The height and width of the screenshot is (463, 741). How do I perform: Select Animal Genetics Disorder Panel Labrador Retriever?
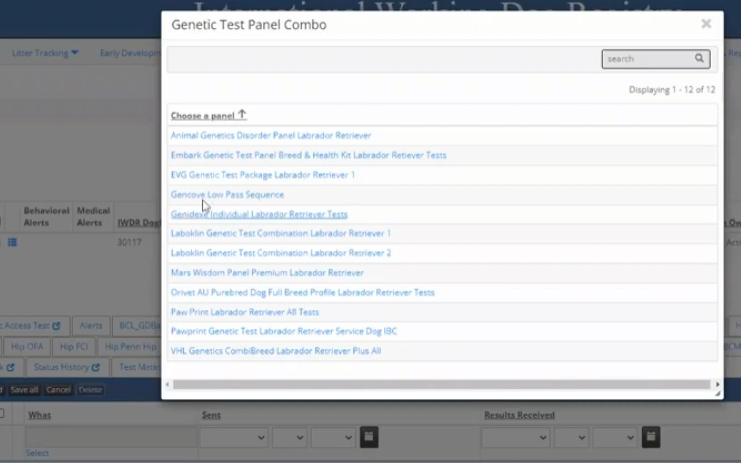271,136
